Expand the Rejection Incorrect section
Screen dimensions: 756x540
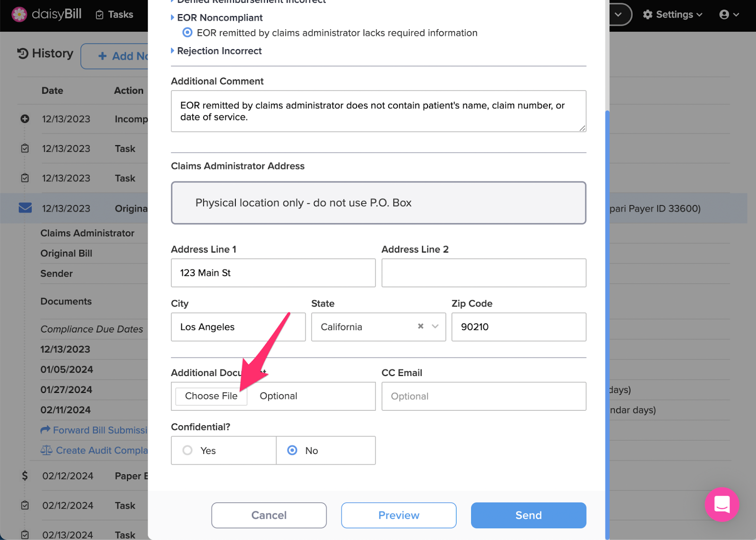[x=216, y=51]
